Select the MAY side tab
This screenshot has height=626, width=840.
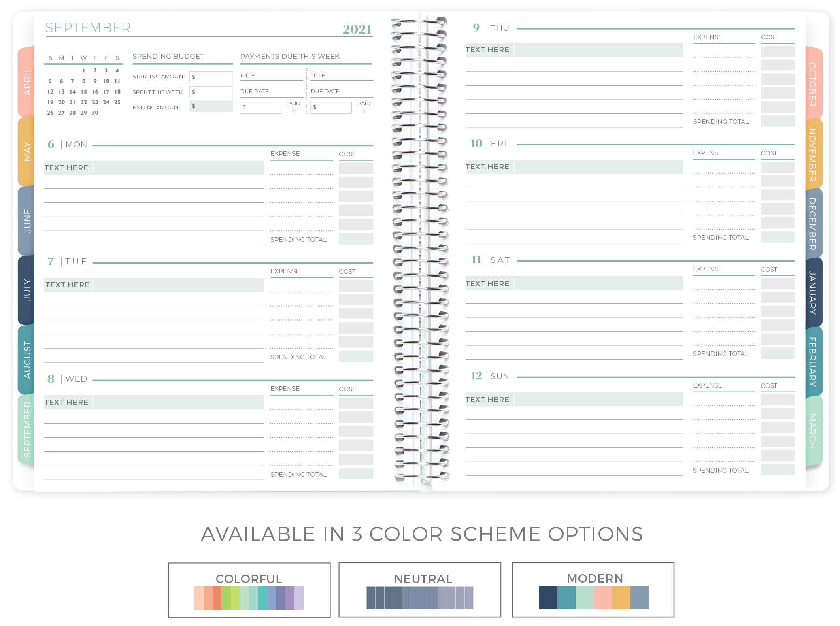pyautogui.click(x=26, y=151)
